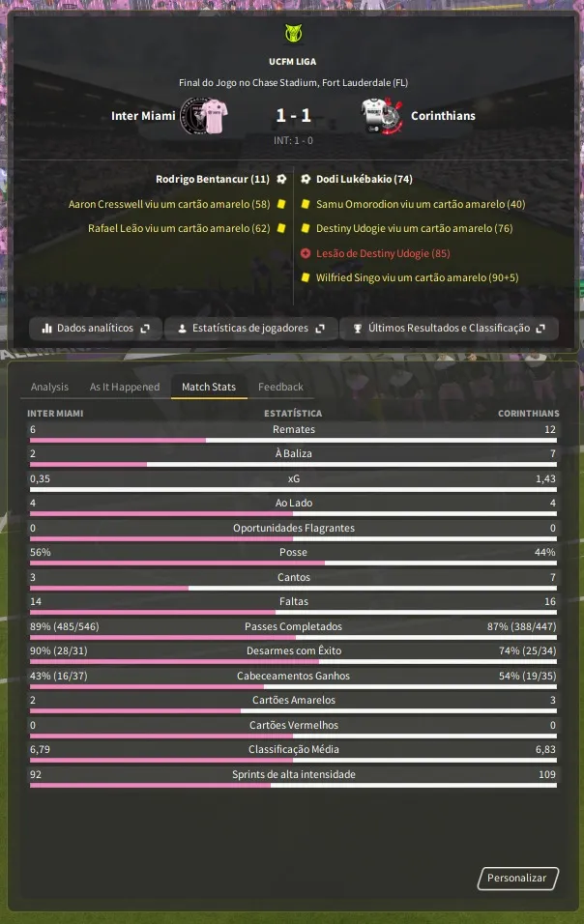Click Wilfried Singo's yellow card icon

click(x=306, y=278)
